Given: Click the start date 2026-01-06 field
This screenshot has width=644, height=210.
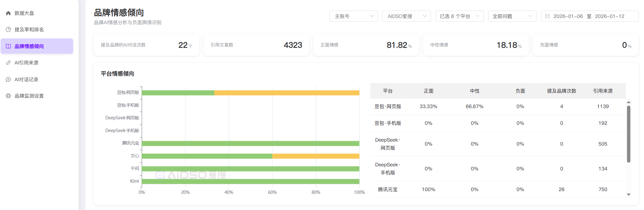Looking at the screenshot, I should point(568,16).
